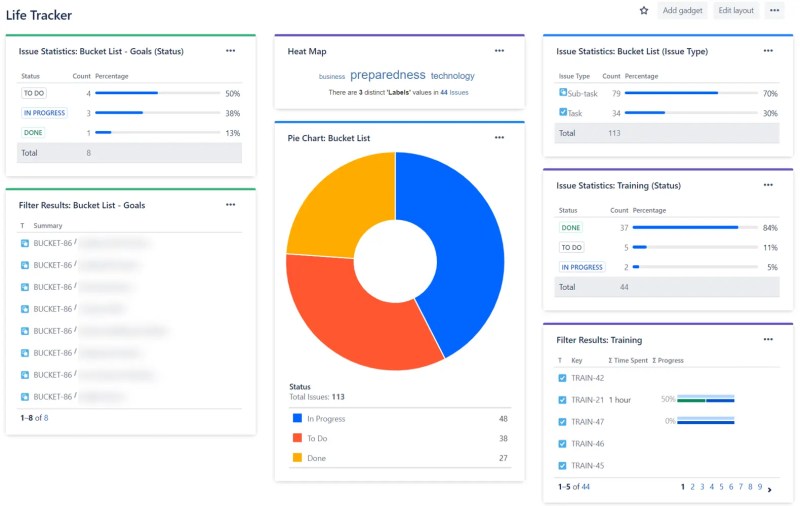Click the TO DO progress bar in Goals statistics
This screenshot has width=800, height=506.
[x=158, y=93]
